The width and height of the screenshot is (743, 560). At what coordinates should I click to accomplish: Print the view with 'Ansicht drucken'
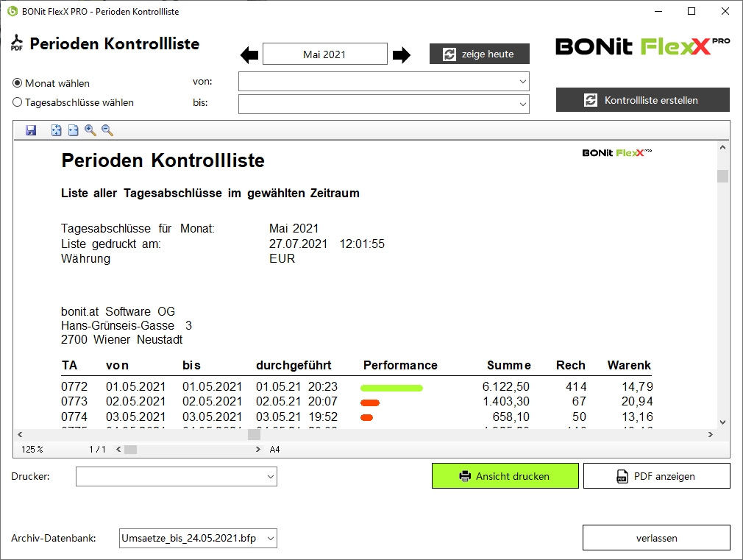point(505,476)
